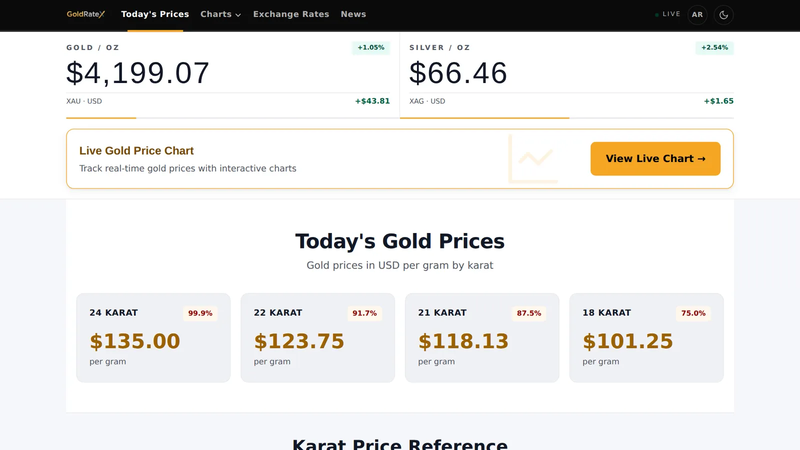This screenshot has width=800, height=450.
Task: Click the gold price progress bar
Action: coord(228,118)
